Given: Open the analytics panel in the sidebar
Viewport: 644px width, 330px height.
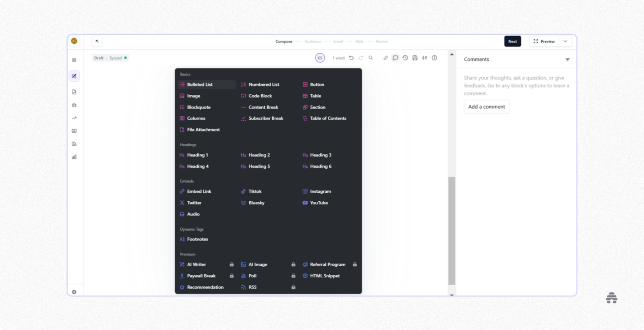Looking at the screenshot, I should coord(74,157).
